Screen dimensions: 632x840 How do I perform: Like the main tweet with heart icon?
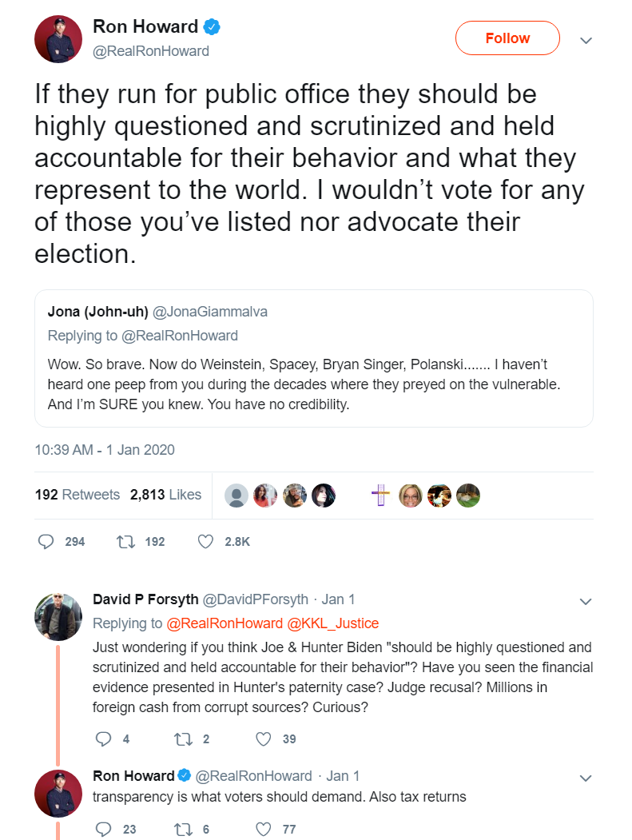[x=205, y=541]
